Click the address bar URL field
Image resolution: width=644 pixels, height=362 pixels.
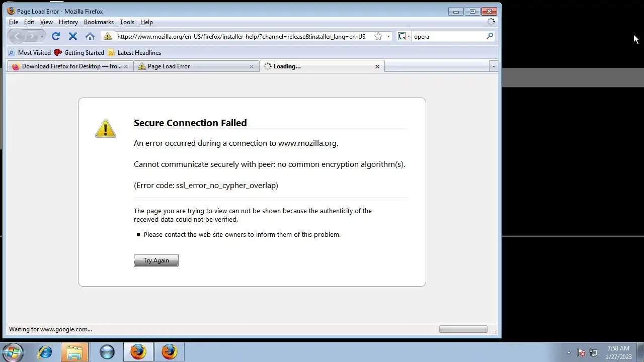[x=243, y=36]
